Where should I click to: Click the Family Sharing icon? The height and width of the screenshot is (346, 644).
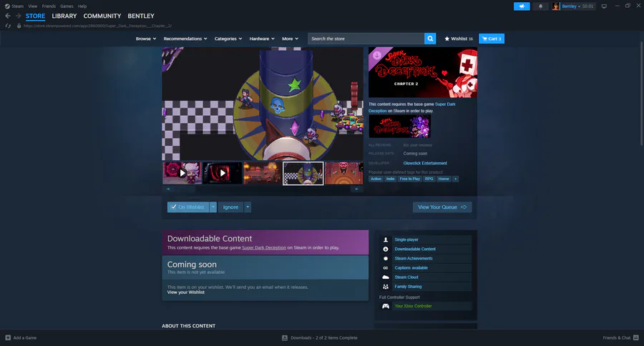(385, 287)
